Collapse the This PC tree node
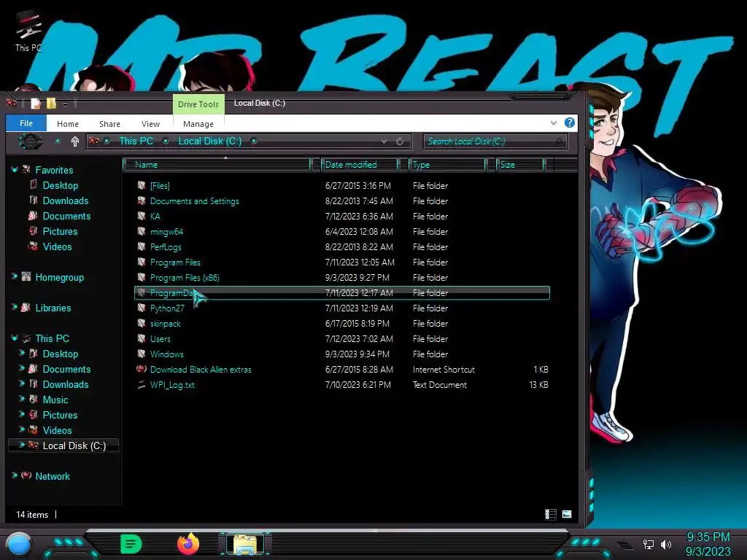The width and height of the screenshot is (747, 560). point(15,338)
